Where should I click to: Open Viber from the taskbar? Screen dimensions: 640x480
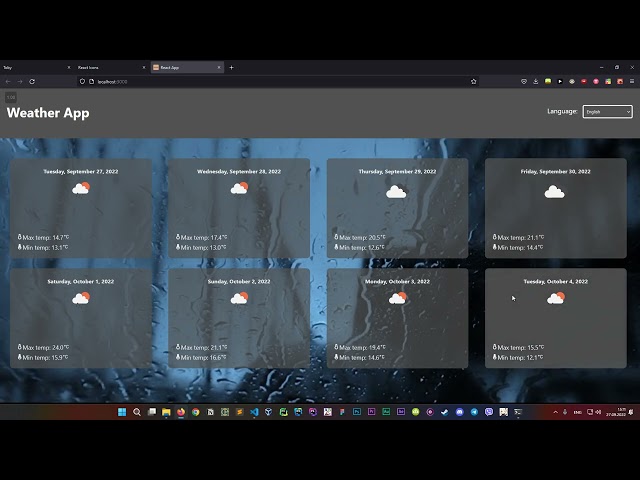click(489, 412)
